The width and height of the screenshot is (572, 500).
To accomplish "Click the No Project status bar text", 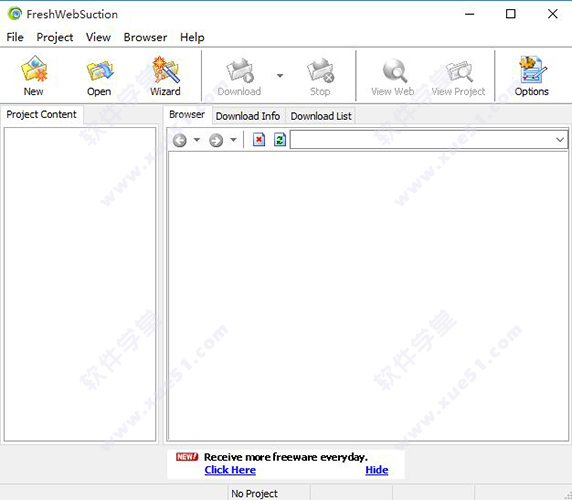I will (x=255, y=494).
